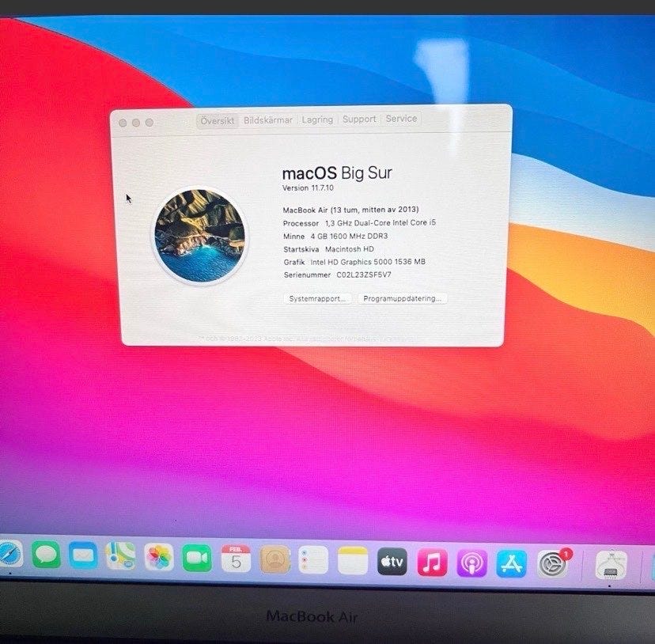Open Maps from the Dock

(x=120, y=556)
